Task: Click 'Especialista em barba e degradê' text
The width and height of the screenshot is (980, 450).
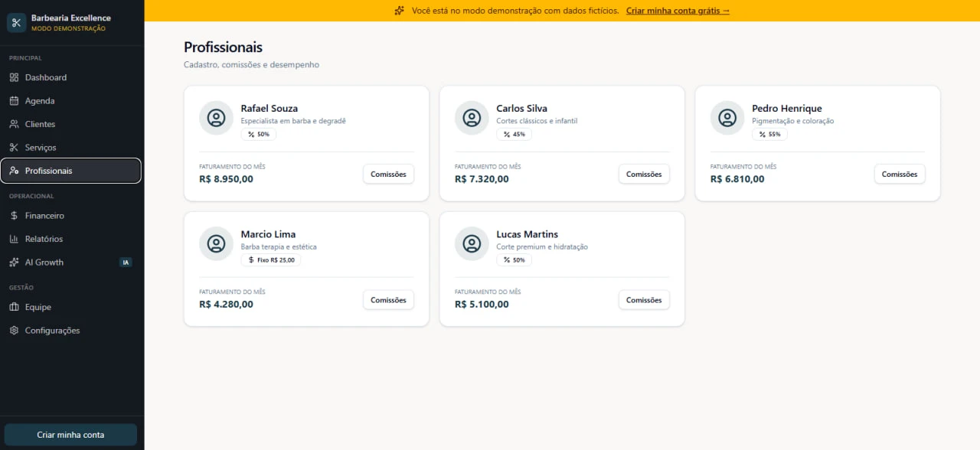Action: [293, 121]
